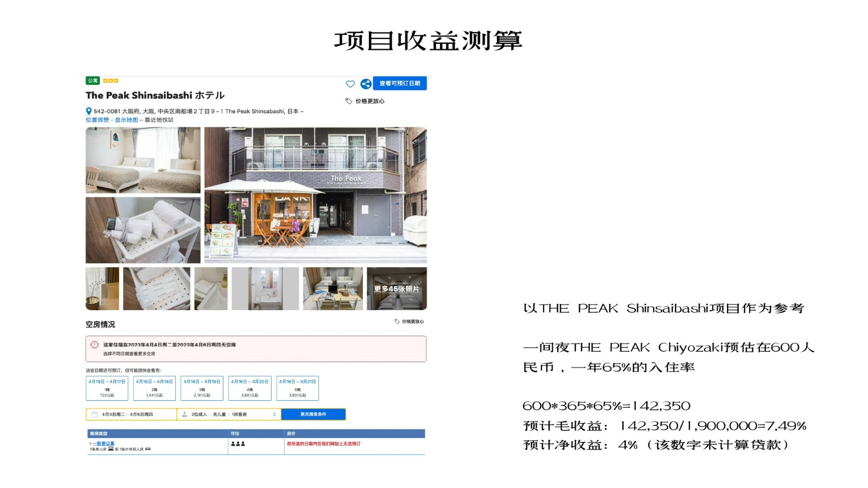This screenshot has height=488, width=868.
Task: Open the 位置很赞 link
Action: tap(97, 120)
